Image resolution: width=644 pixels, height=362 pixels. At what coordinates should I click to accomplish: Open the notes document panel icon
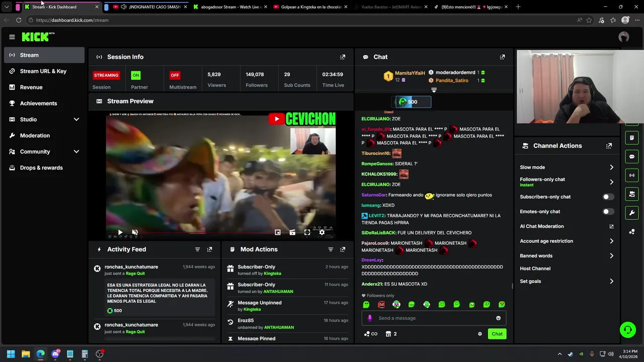click(632, 138)
